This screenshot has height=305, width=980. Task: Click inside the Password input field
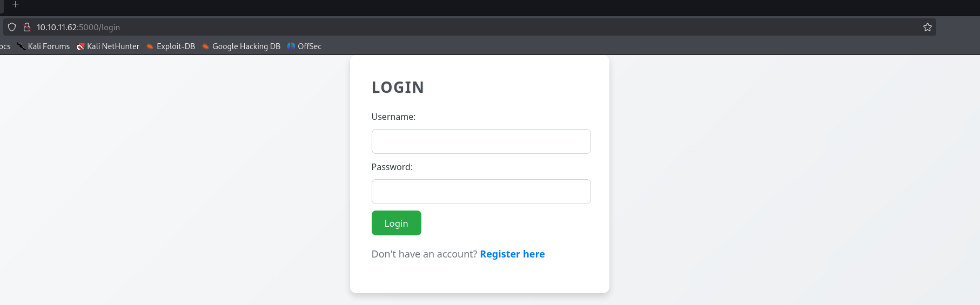coord(481,192)
